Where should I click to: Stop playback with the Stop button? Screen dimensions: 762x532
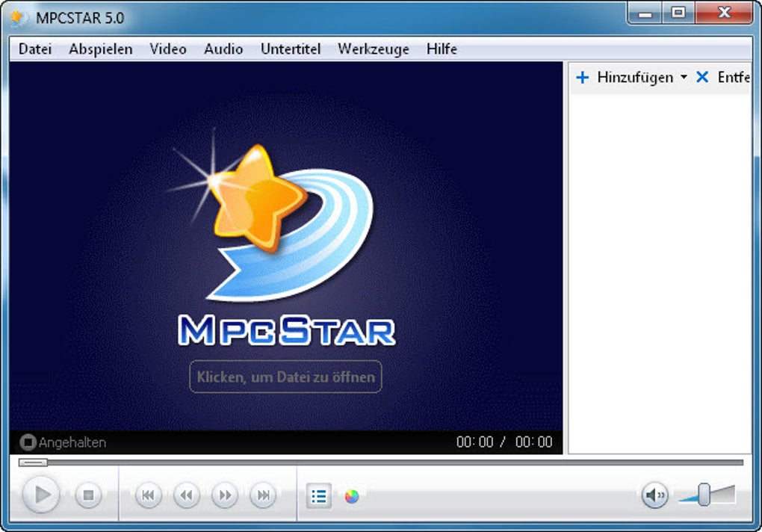coord(88,495)
